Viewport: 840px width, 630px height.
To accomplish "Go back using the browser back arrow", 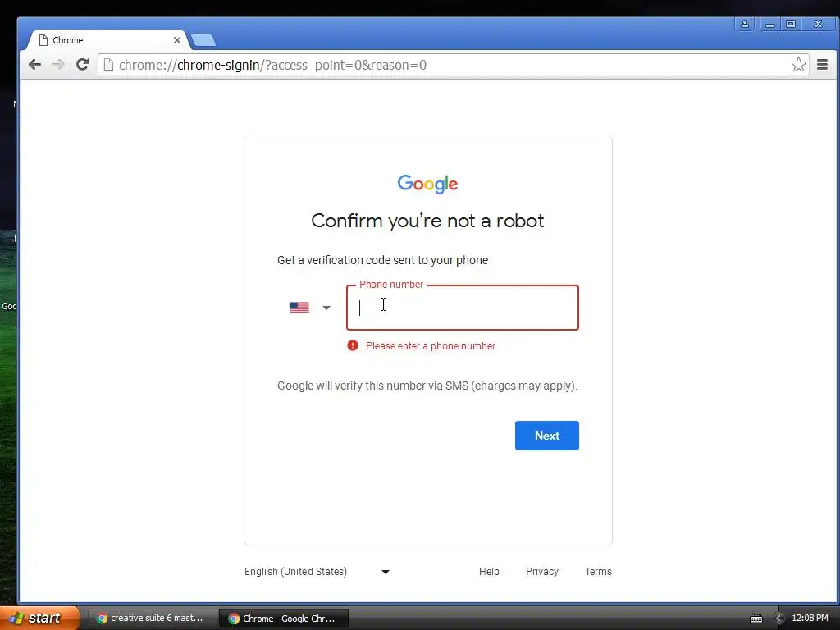I will [34, 65].
